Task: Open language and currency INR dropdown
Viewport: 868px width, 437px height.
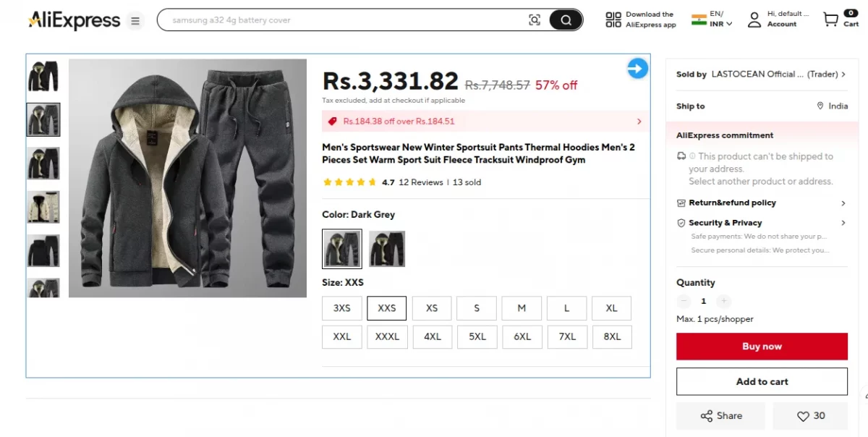Action: pyautogui.click(x=713, y=20)
